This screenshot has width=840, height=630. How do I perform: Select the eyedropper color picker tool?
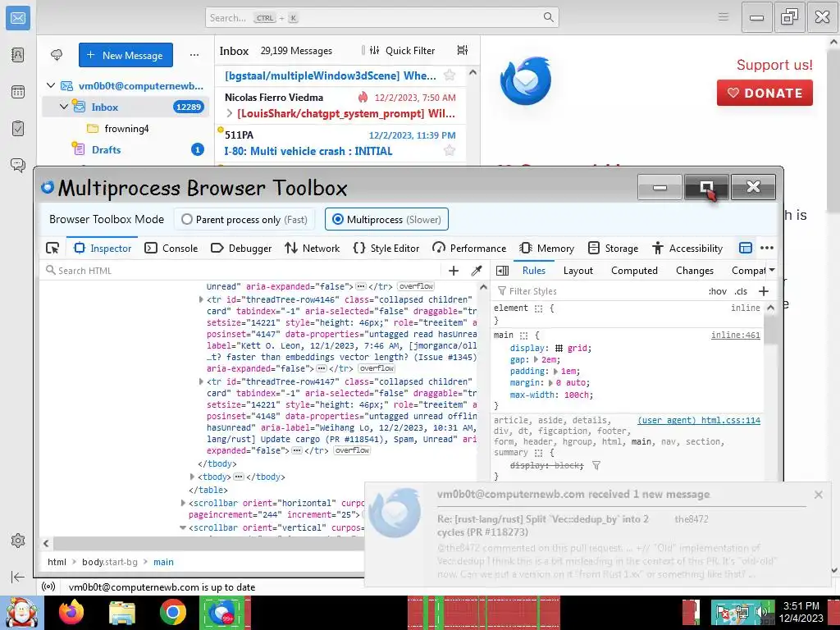[477, 271]
